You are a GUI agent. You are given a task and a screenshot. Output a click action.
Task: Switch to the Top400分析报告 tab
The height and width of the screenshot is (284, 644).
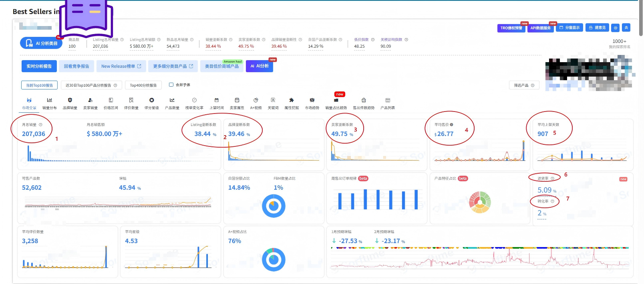coord(143,85)
